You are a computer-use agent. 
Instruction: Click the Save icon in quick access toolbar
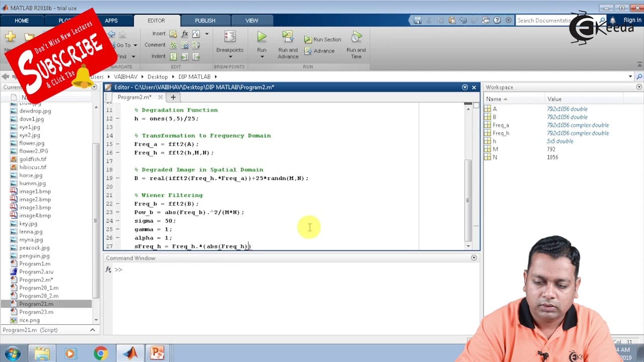(x=418, y=21)
